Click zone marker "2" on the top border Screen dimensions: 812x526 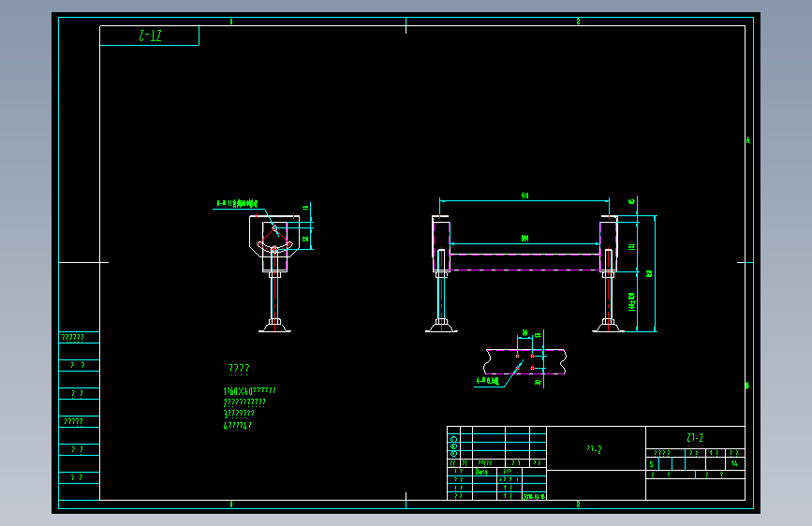[x=578, y=22]
